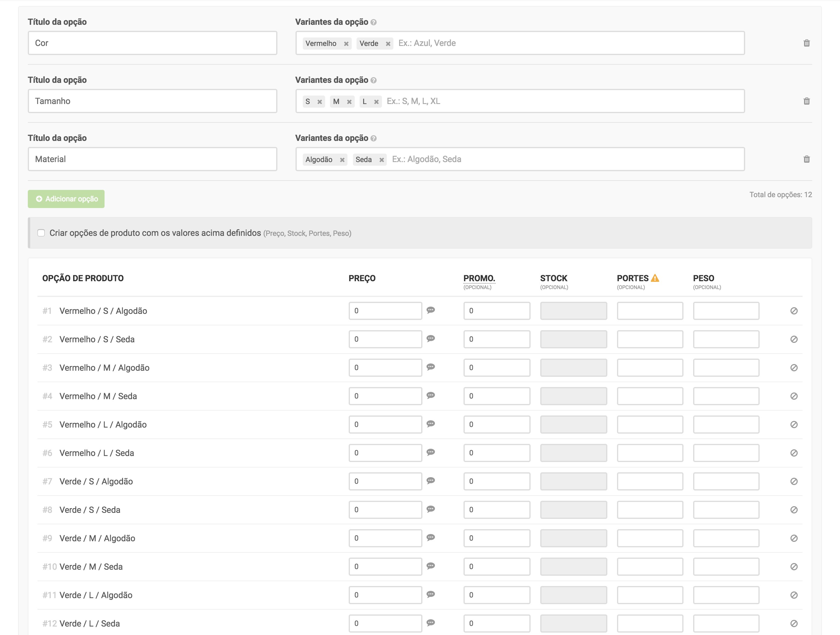The width and height of the screenshot is (840, 635).
Task: Check the 'Criar opções de produto' checkbox
Action: (41, 233)
